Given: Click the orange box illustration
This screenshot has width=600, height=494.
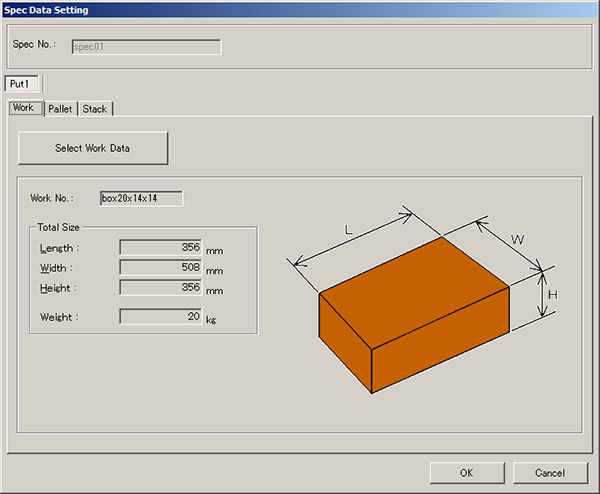Looking at the screenshot, I should point(412,318).
